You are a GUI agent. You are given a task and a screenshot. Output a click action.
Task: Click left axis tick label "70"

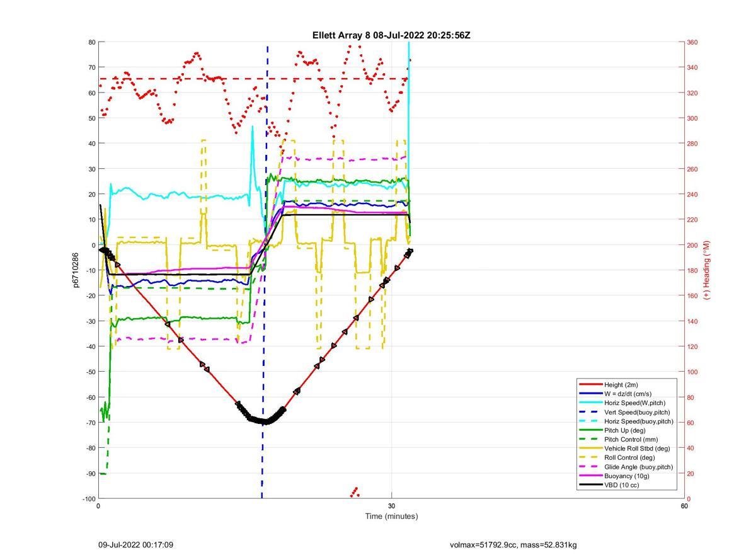pyautogui.click(x=92, y=67)
